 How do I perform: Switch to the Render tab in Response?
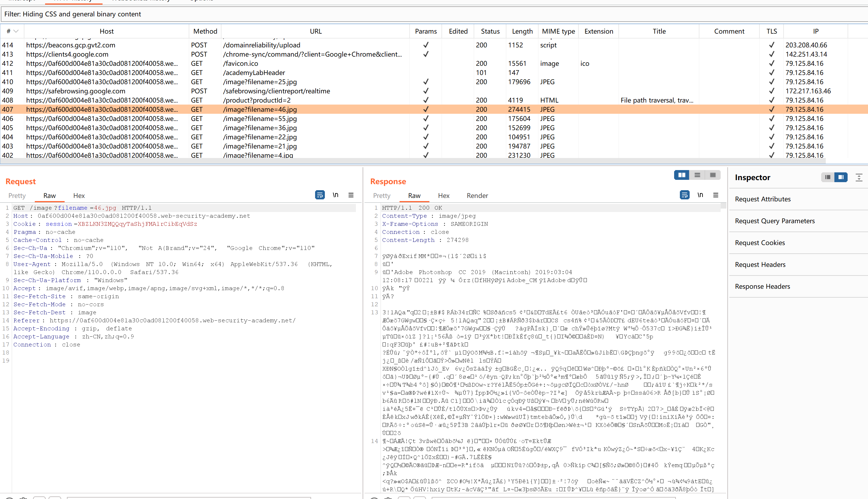click(477, 196)
